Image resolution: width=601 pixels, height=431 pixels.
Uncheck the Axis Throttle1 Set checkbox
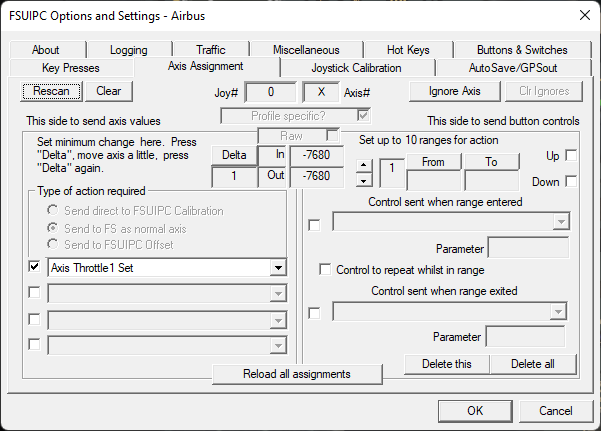point(34,266)
